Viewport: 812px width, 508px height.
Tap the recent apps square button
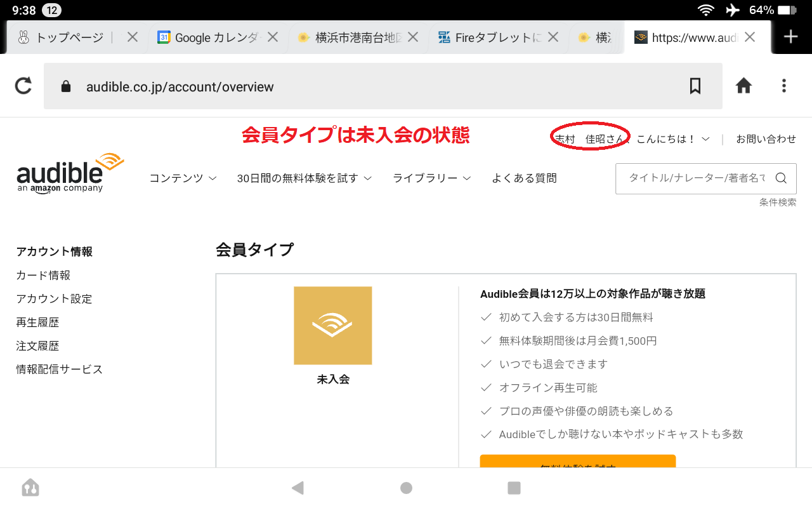tap(514, 488)
